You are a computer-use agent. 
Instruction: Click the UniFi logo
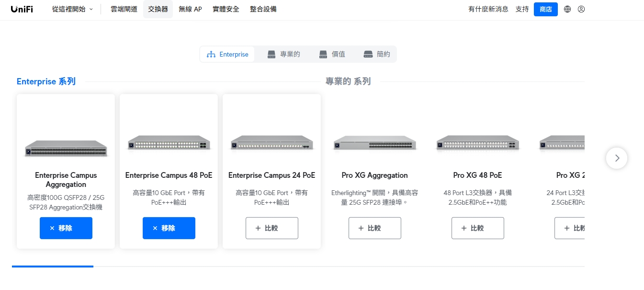[x=22, y=9]
